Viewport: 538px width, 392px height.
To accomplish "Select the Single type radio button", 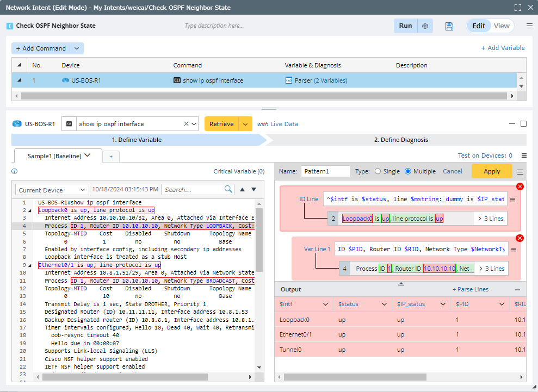I will click(378, 171).
